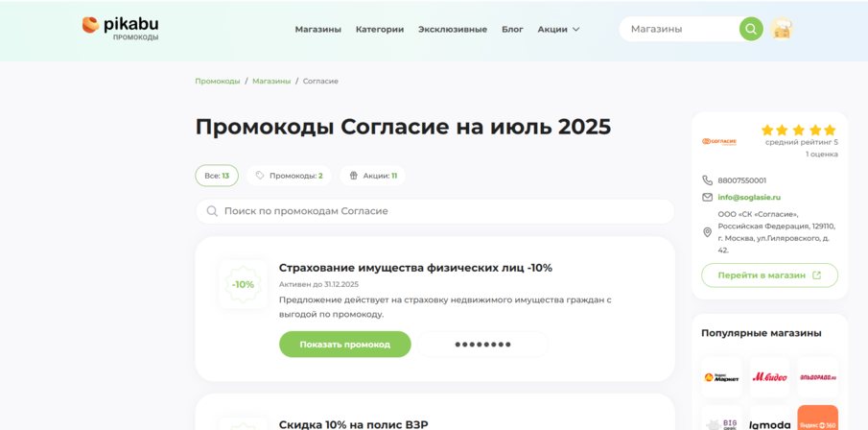The height and width of the screenshot is (430, 868).
Task: Open Страхование имущества физических лиц -10% title
Action: click(415, 268)
